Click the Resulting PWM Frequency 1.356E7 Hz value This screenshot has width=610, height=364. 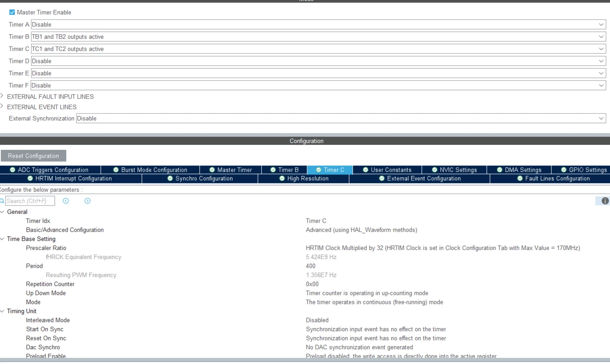click(x=321, y=275)
